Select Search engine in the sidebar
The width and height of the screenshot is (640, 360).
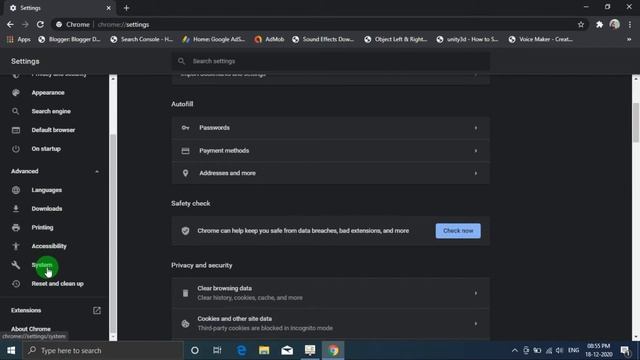[51, 111]
